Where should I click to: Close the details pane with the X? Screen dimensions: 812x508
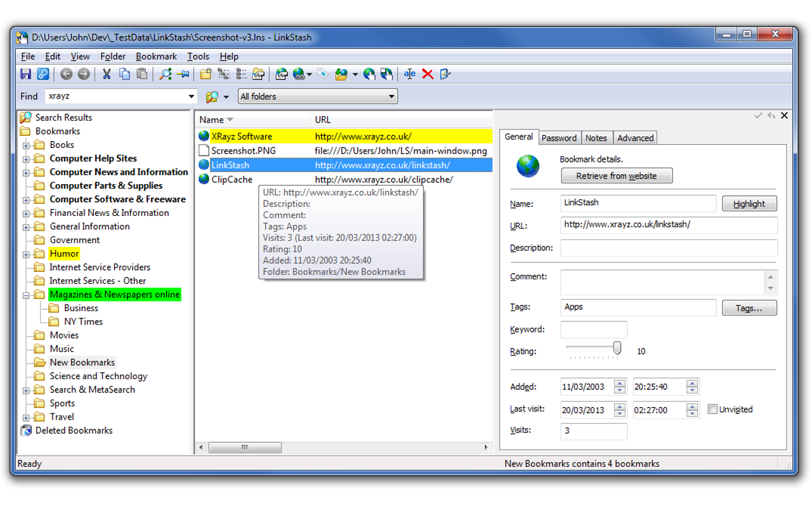tap(785, 116)
